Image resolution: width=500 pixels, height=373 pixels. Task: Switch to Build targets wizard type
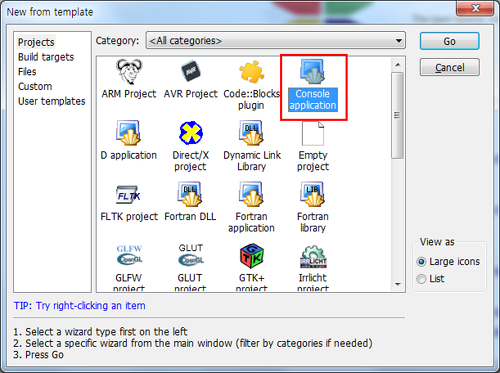pyautogui.click(x=46, y=57)
